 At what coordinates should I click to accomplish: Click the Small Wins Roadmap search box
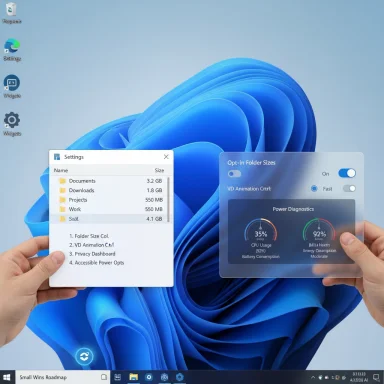[63, 377]
